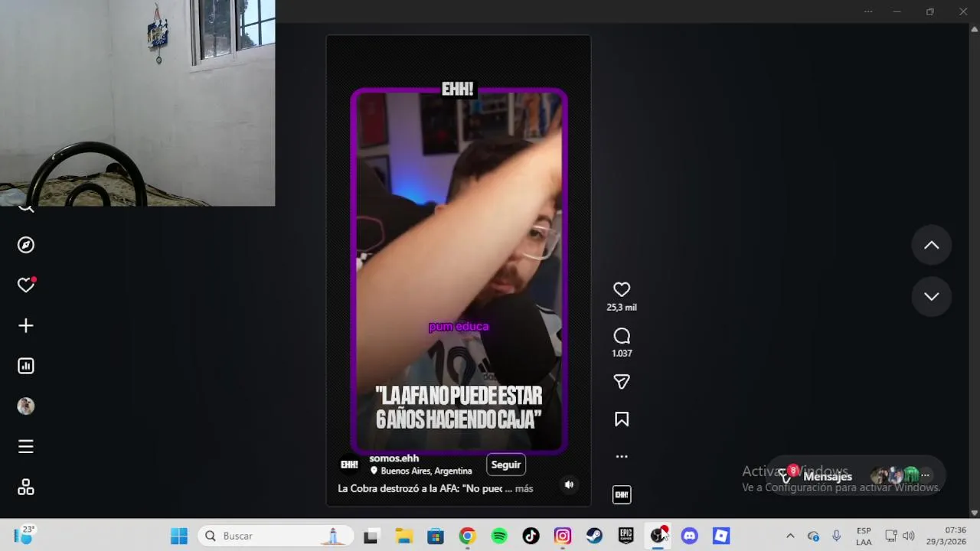Viewport: 980px width, 551px height.
Task: Open the EHH! audio thumbnail beside reel
Action: [622, 495]
